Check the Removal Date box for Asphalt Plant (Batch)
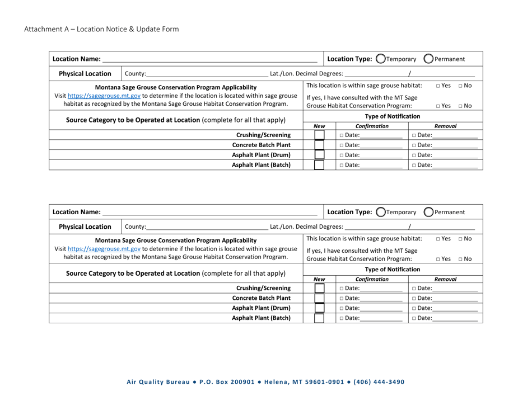This screenshot has width=532, height=410. pyautogui.click(x=414, y=164)
